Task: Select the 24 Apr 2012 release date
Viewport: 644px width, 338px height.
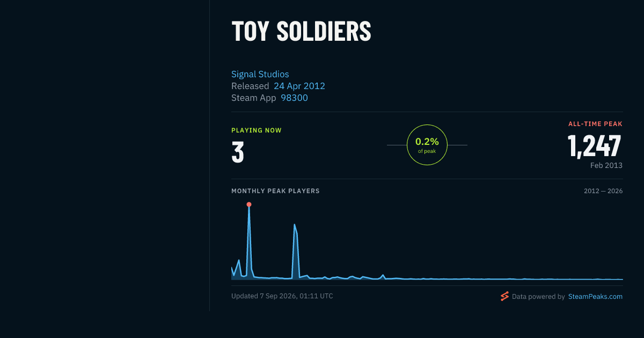Action: 299,86
